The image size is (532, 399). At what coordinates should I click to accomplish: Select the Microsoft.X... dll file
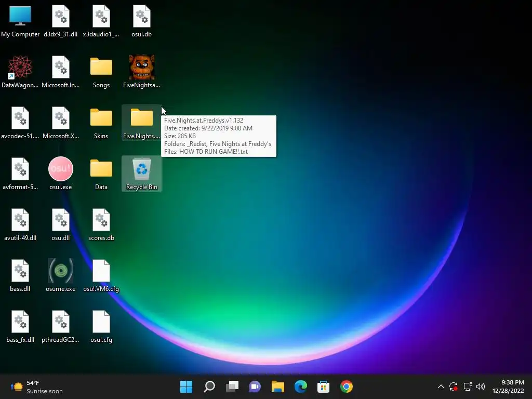tap(60, 123)
